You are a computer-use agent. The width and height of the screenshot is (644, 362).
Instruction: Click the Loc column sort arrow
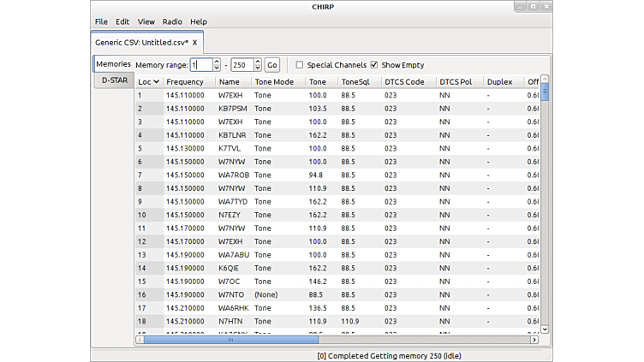pyautogui.click(x=156, y=82)
